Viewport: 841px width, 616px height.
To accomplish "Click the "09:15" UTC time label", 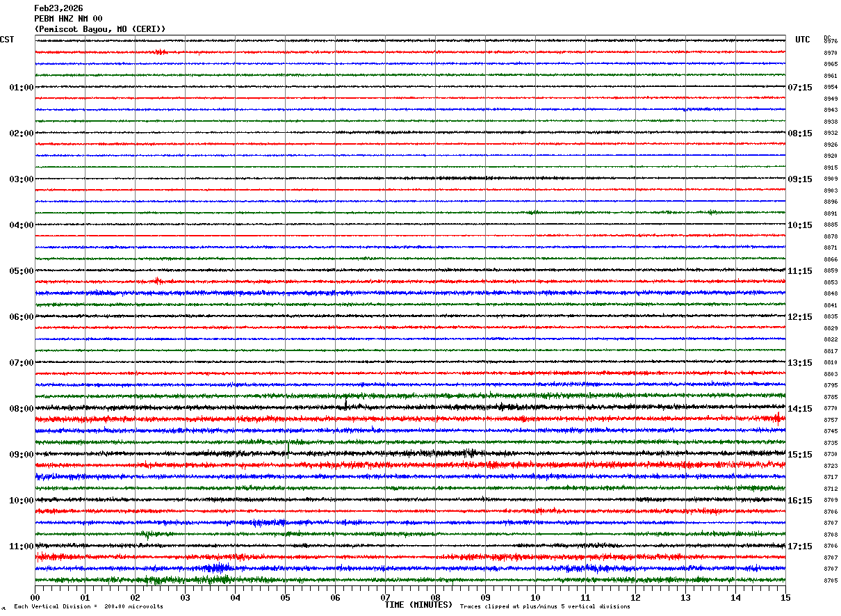I will (800, 179).
